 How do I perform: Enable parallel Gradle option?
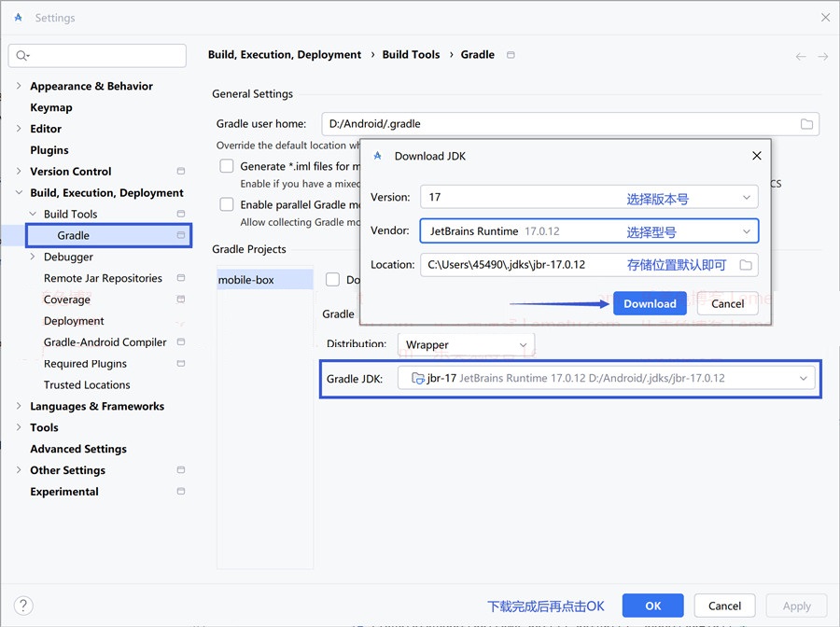(x=224, y=204)
